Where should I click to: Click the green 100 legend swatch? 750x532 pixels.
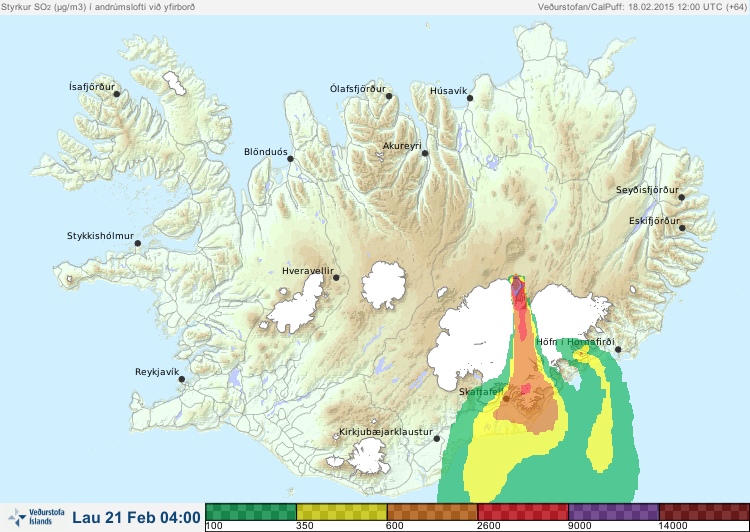pos(251,512)
